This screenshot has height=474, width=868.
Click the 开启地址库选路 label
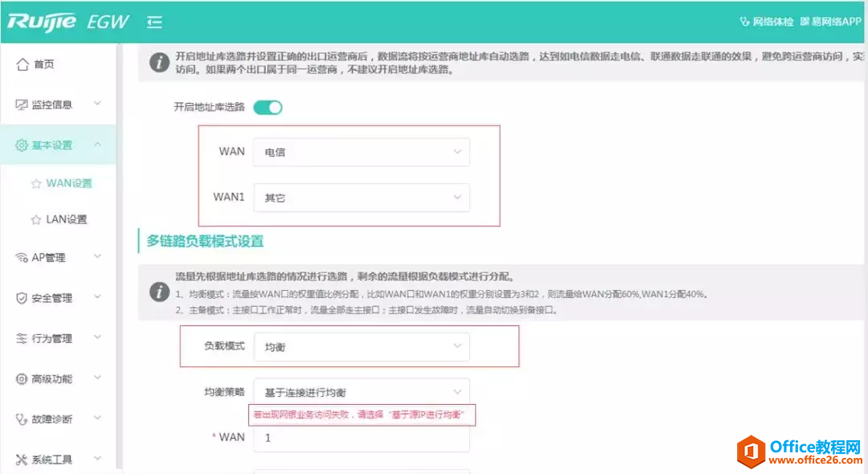209,107
